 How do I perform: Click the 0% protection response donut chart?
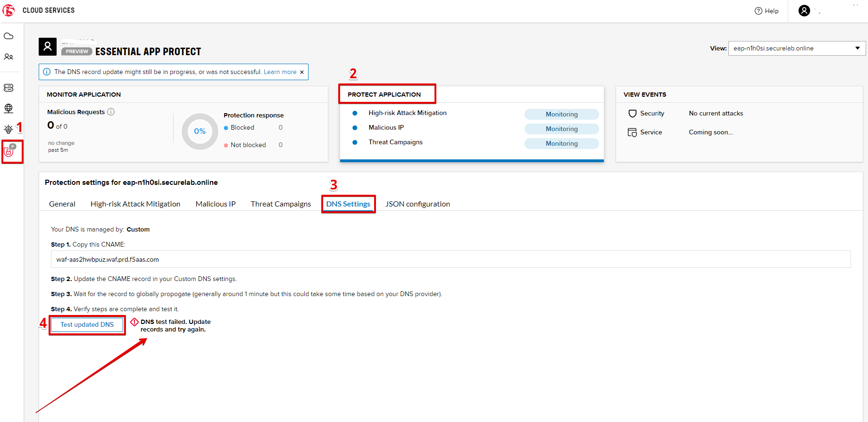(x=200, y=131)
